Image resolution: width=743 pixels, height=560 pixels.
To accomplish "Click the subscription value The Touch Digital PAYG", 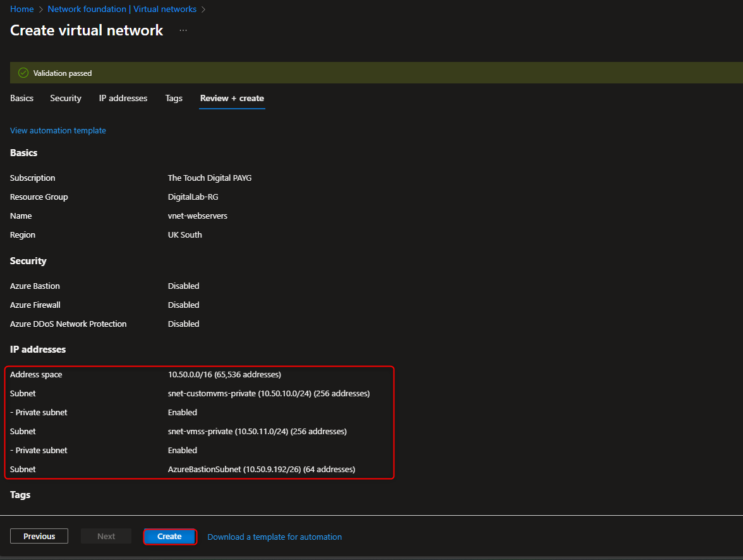I will tap(209, 178).
